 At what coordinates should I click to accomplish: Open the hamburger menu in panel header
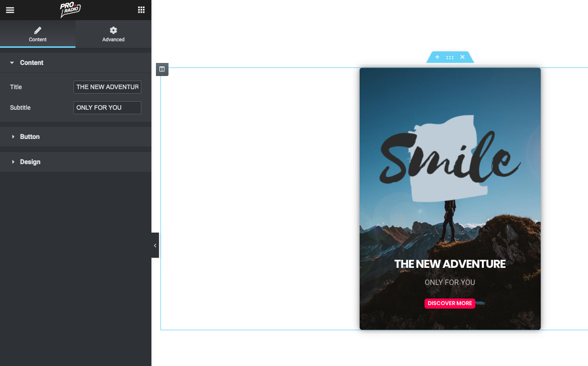pyautogui.click(x=10, y=10)
